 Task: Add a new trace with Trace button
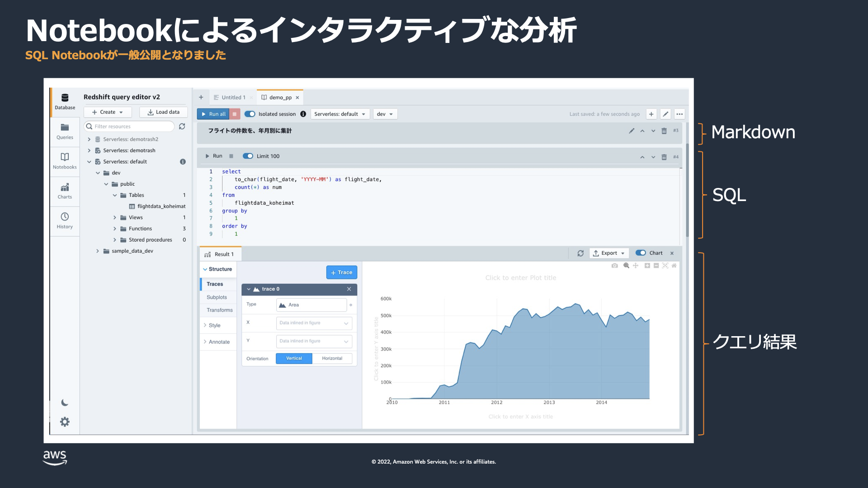pyautogui.click(x=341, y=272)
